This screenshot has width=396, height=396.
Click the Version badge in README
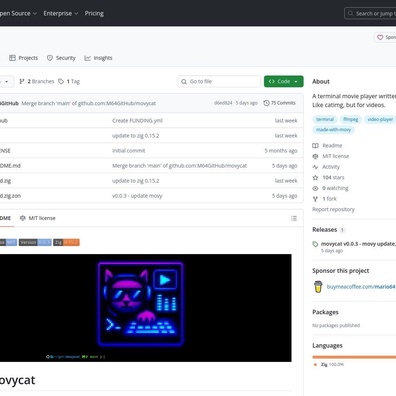point(35,242)
